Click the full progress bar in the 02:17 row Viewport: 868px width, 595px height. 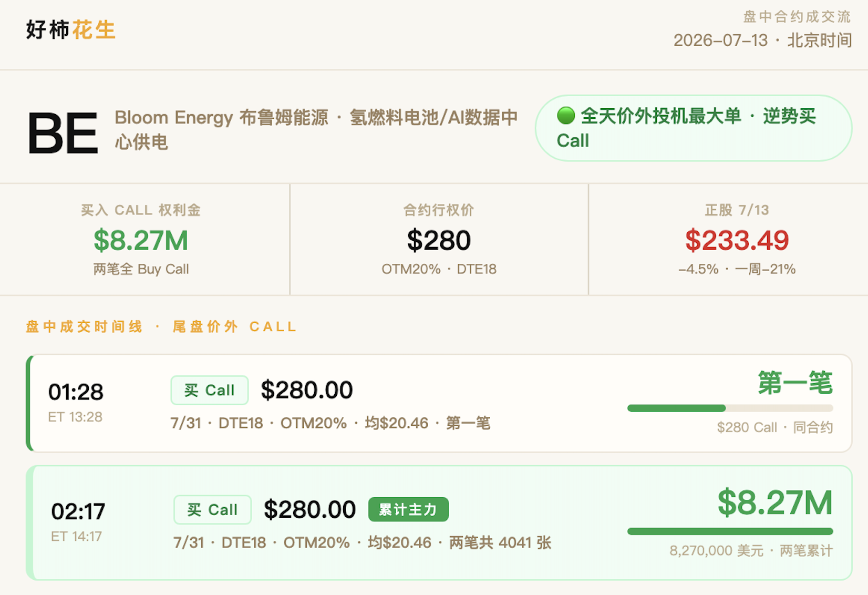point(730,531)
